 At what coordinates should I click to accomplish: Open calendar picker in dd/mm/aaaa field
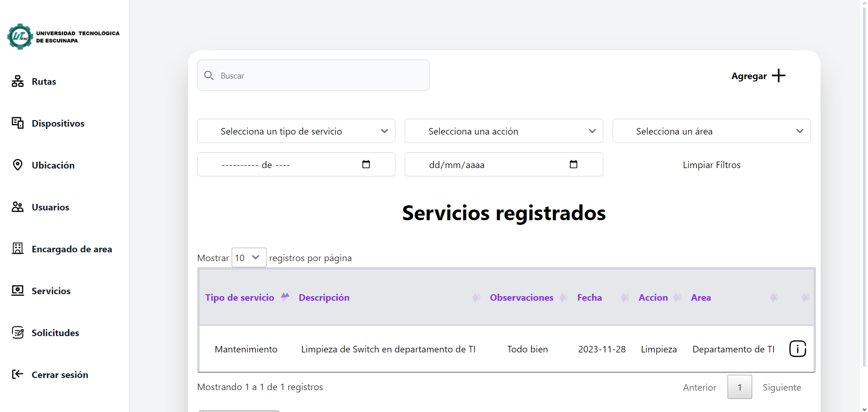pyautogui.click(x=573, y=164)
